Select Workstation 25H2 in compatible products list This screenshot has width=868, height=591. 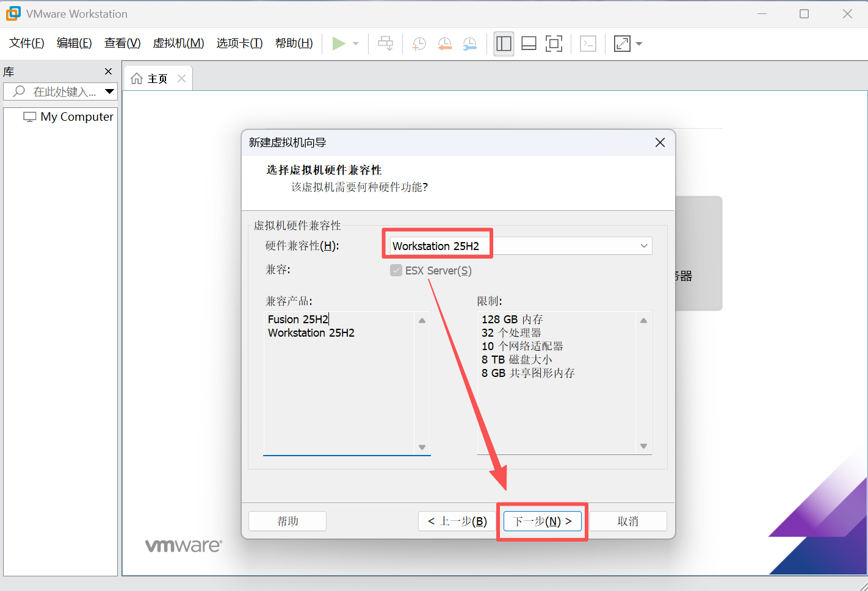(311, 332)
